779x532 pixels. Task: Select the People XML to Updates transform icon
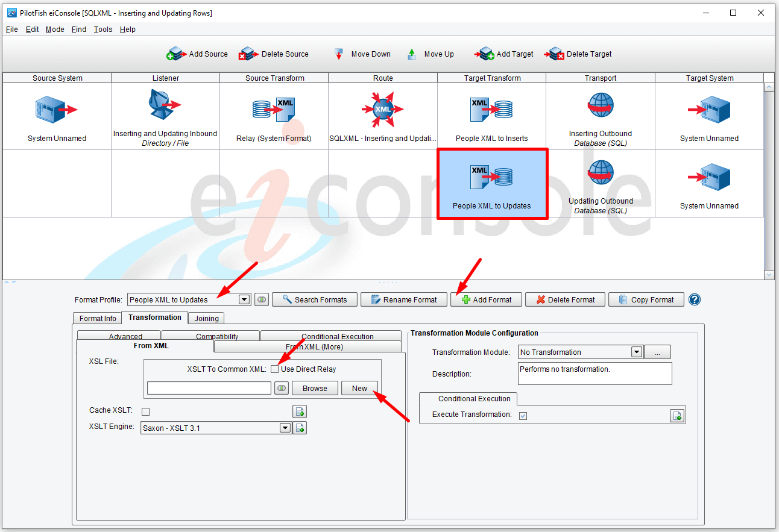point(491,177)
